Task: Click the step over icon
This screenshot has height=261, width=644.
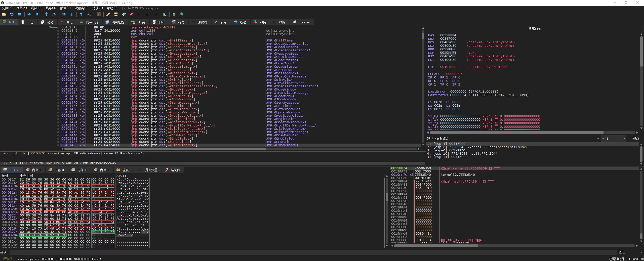Action: pos(54,14)
